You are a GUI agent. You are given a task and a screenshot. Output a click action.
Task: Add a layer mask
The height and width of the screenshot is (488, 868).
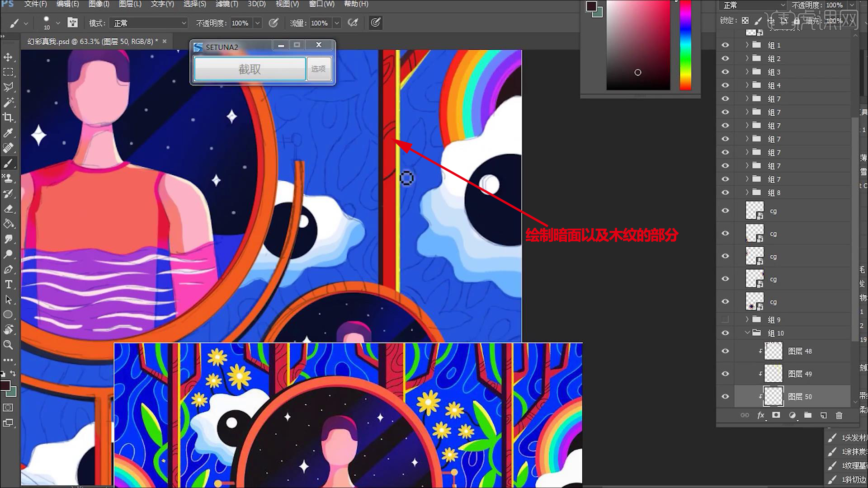[776, 415]
